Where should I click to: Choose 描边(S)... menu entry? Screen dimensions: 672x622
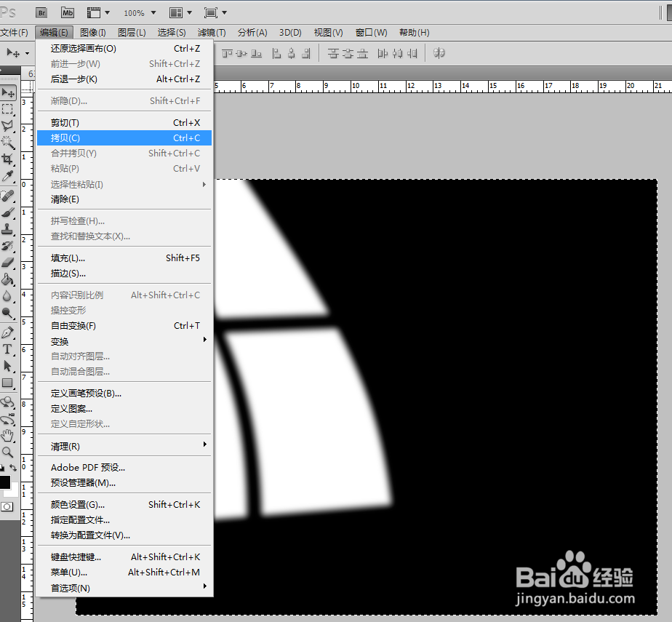(124, 274)
